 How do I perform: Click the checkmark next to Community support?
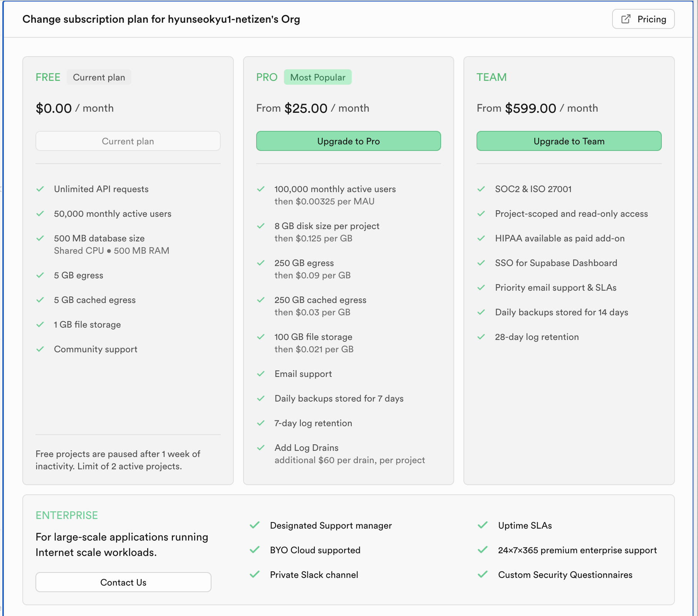coord(40,349)
